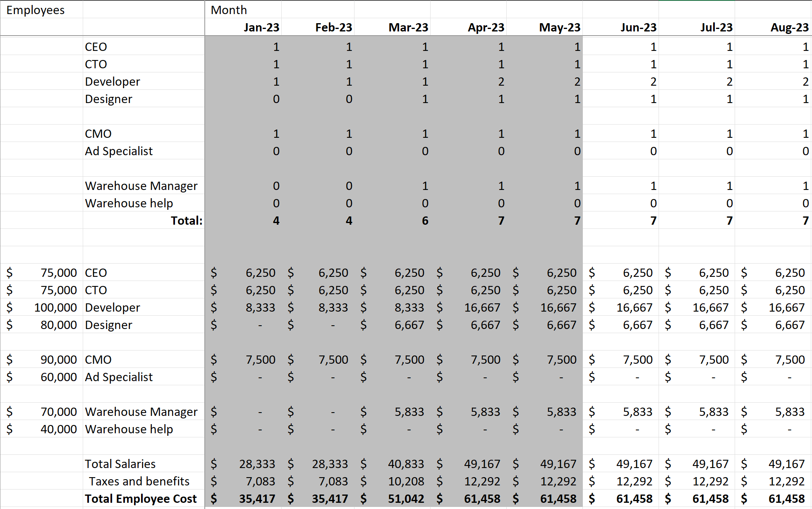Select Total Salaries 28,333 for Jan-23
The height and width of the screenshot is (509, 812).
tap(243, 463)
